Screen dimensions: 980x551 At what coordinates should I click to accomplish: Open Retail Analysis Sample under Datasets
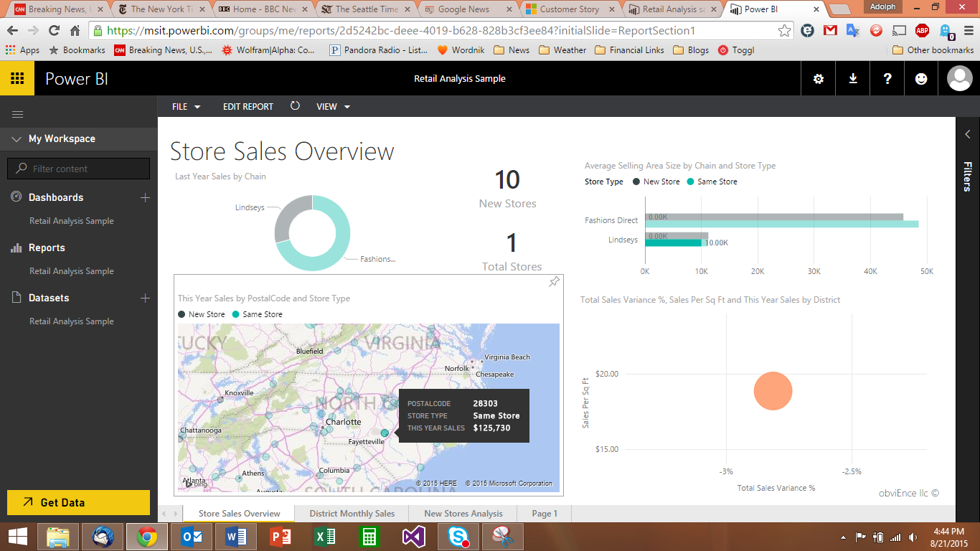point(72,321)
